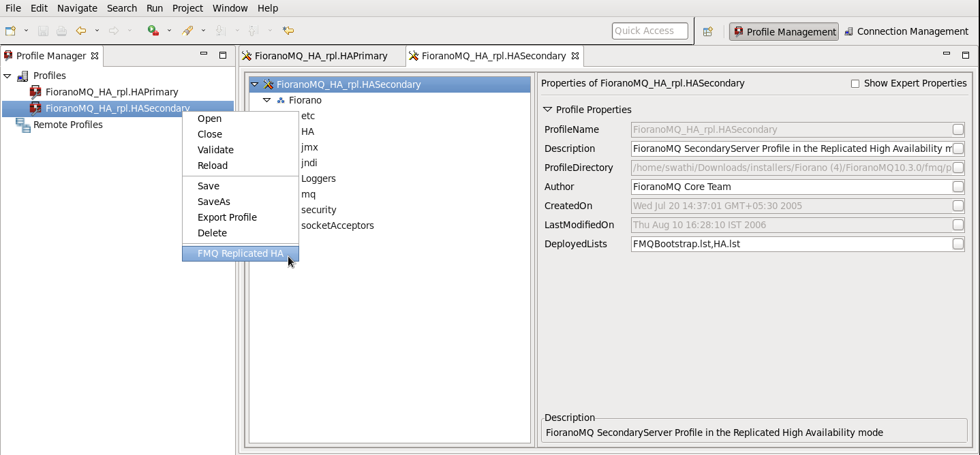
Task: Select the Profile Manager view tab
Action: (51, 56)
